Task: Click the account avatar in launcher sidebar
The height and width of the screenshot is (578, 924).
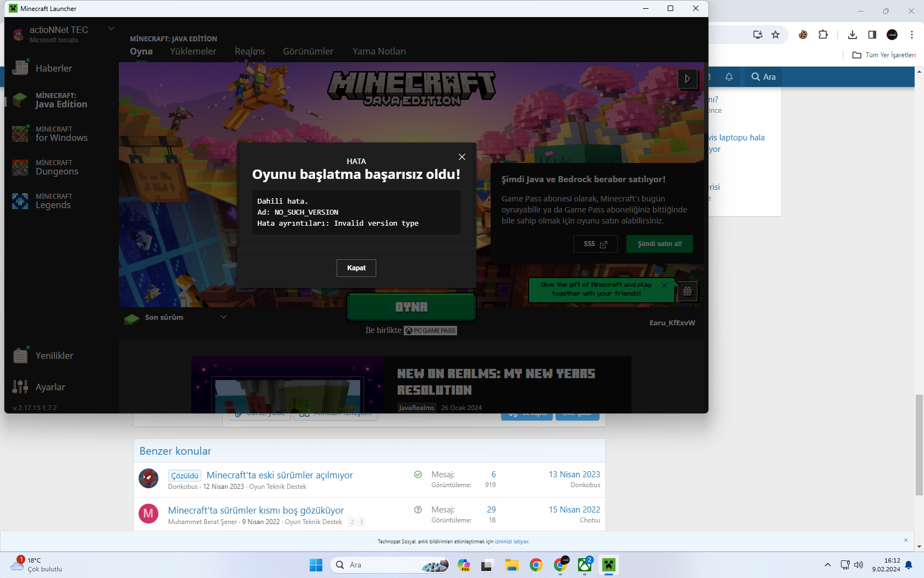Action: click(18, 34)
